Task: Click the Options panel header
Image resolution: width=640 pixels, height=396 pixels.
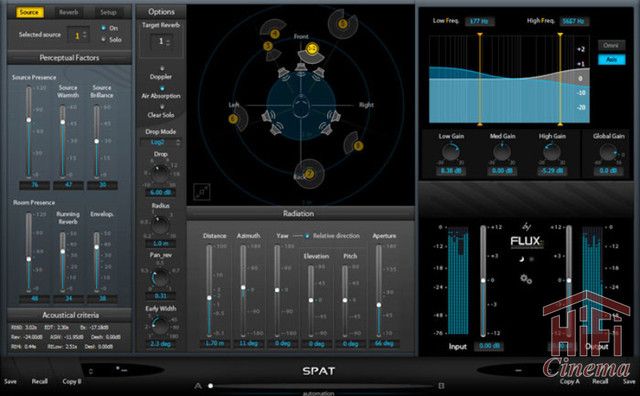Action: point(161,12)
